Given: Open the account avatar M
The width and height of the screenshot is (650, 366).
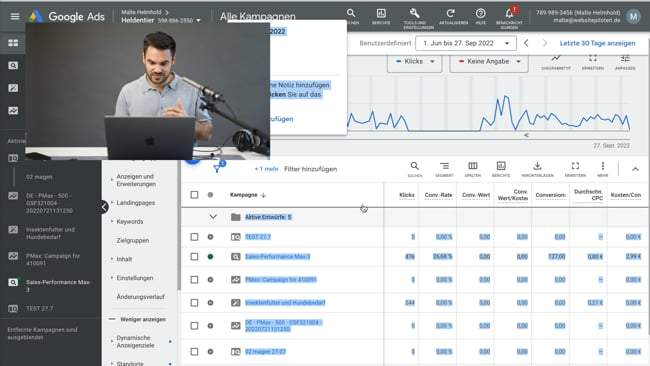Looking at the screenshot, I should [x=633, y=17].
